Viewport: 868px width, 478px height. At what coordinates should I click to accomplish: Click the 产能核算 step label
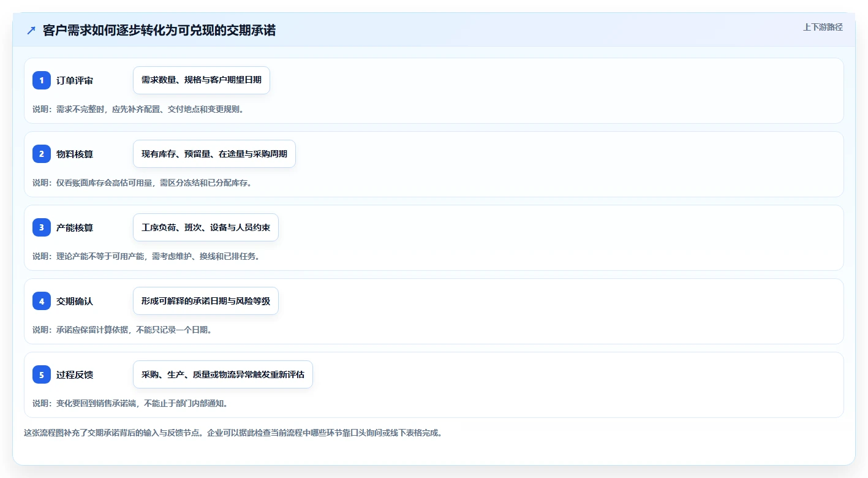(75, 227)
